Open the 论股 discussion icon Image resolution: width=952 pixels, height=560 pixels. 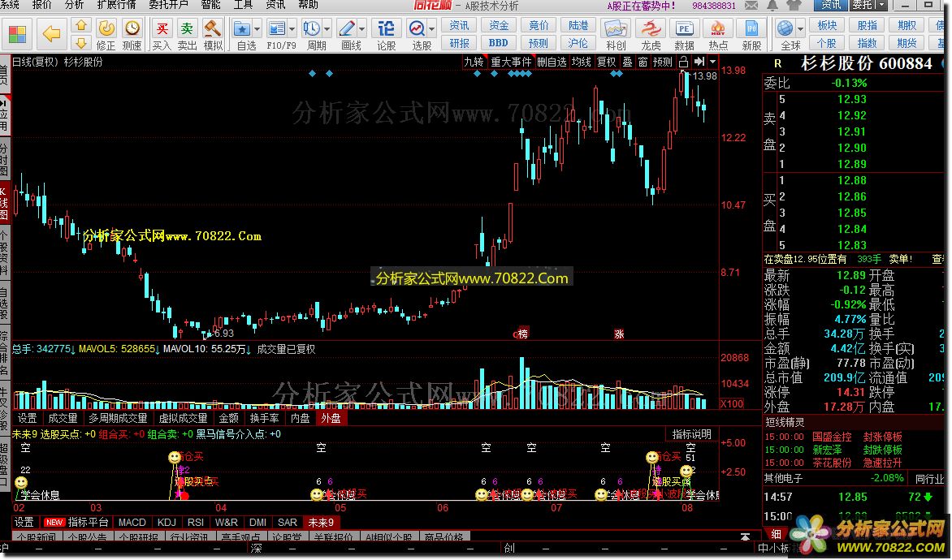tap(386, 28)
